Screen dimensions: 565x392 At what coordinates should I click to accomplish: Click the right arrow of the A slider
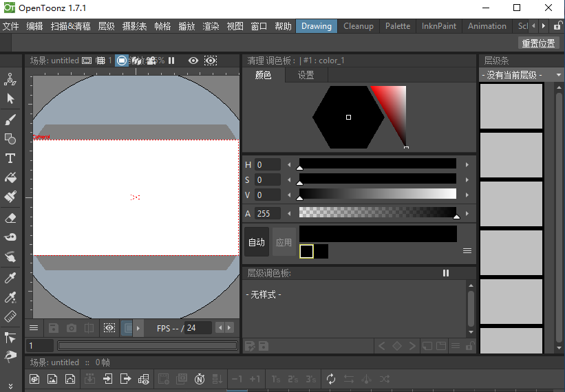click(x=467, y=213)
